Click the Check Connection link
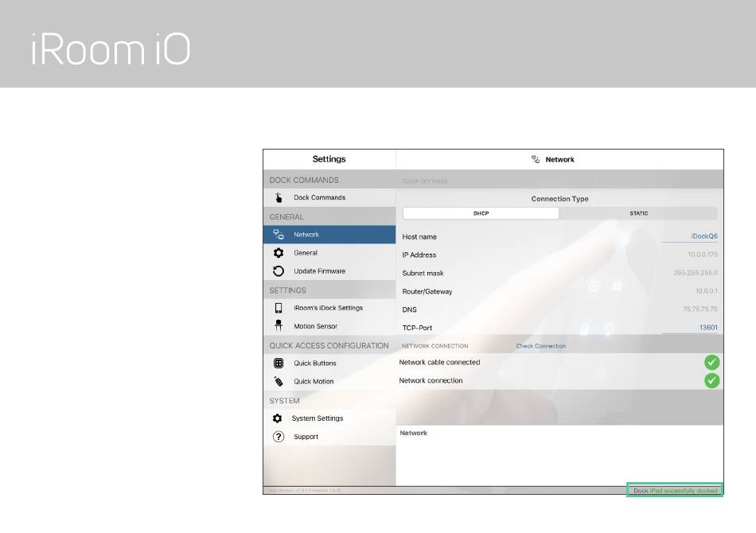 coord(540,346)
